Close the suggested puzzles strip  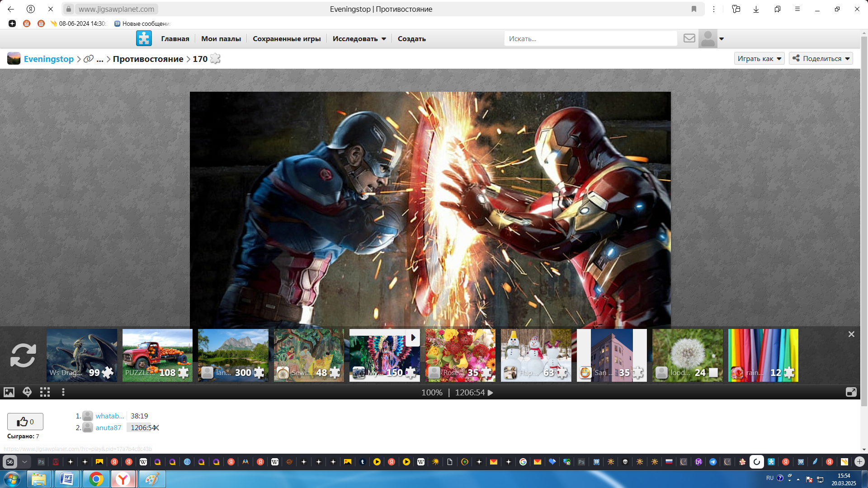(x=851, y=334)
